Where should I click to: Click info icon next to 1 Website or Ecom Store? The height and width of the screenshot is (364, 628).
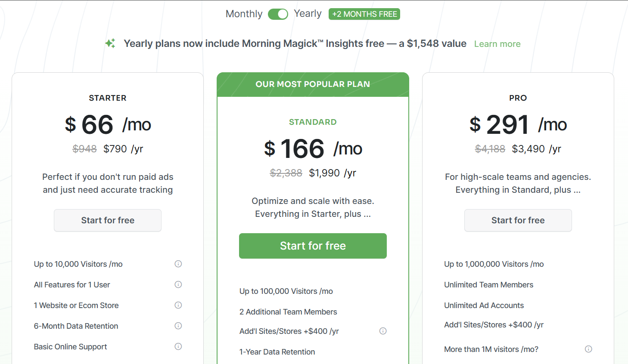(x=178, y=305)
